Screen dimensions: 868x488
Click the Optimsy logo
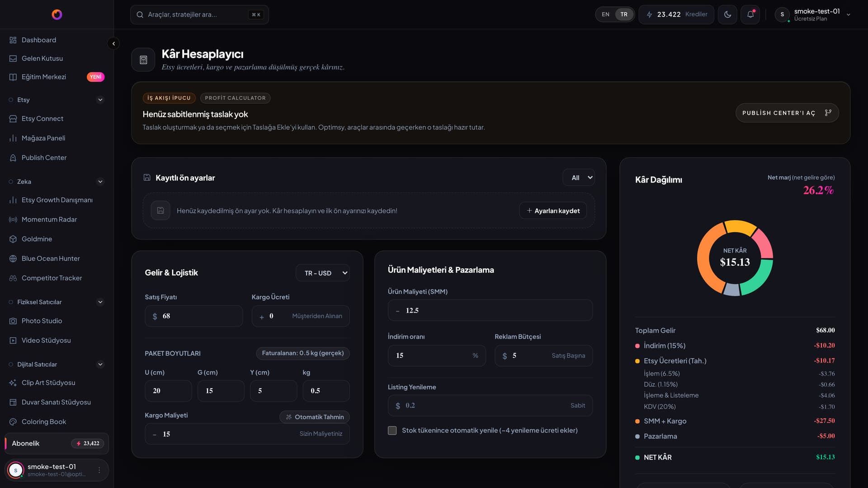57,14
